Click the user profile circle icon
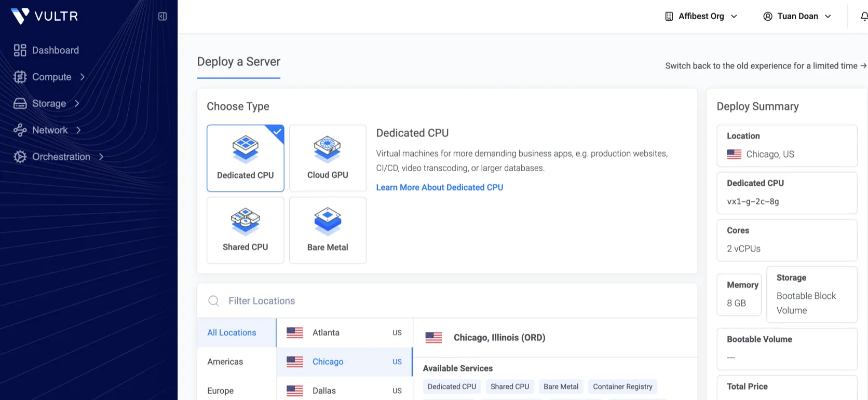The height and width of the screenshot is (400, 868). coord(768,17)
